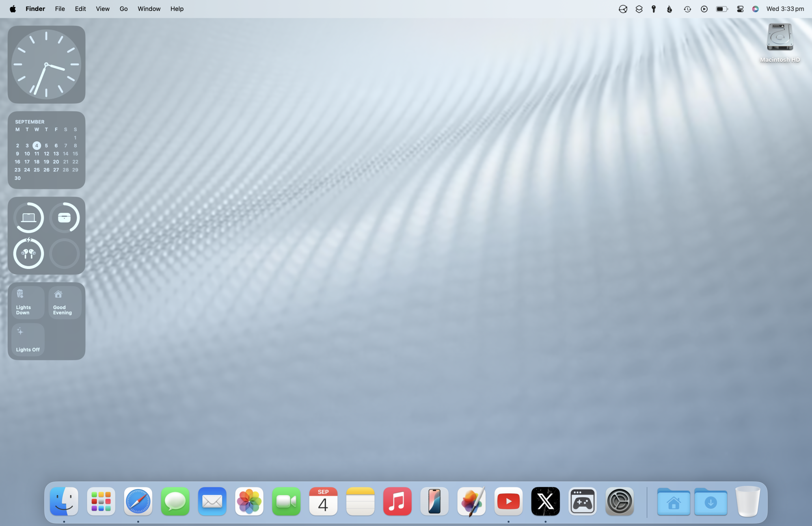This screenshot has width=812, height=526.
Task: Open the Downloads folder in the Dock
Action: [710, 501]
